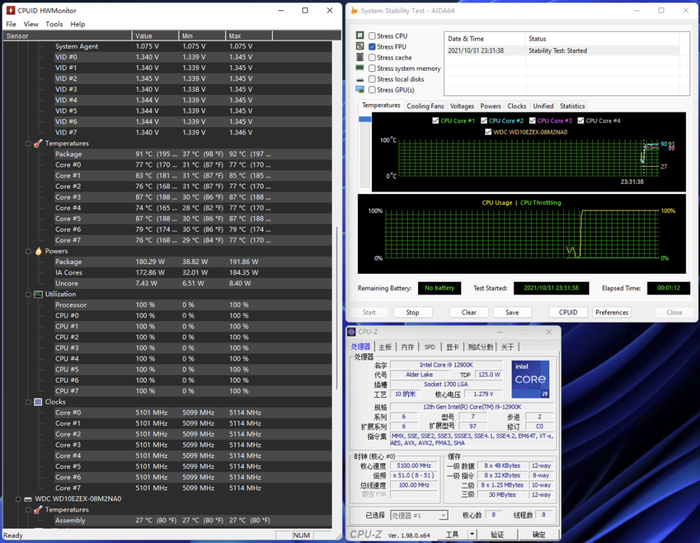
Task: Click the monitor icon beside Stress GPU(s)
Action: coord(360,90)
